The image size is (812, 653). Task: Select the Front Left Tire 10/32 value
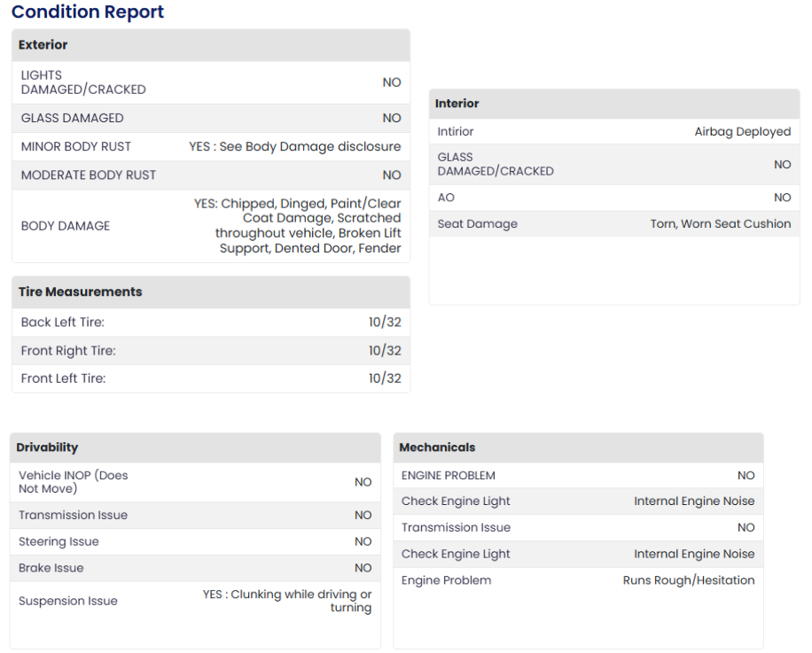385,378
